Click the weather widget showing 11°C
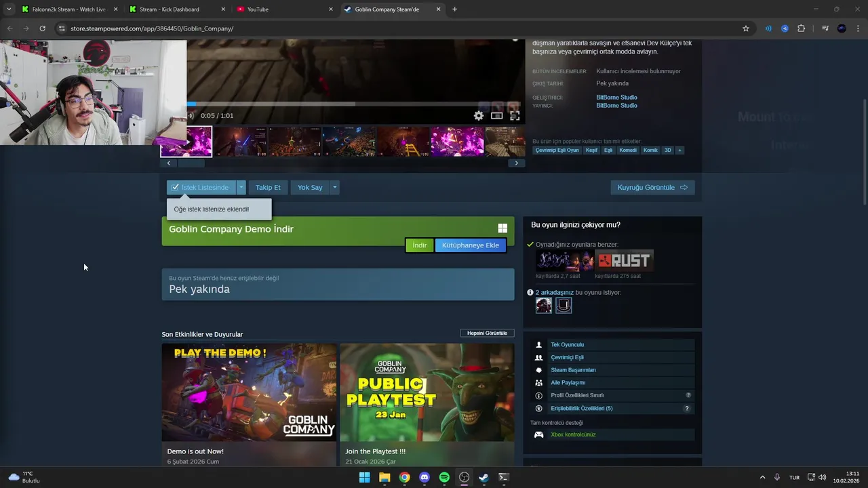 click(24, 477)
